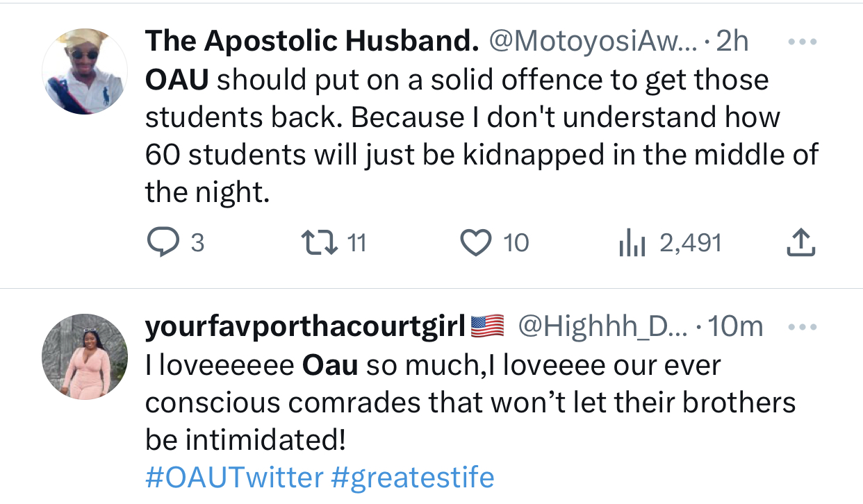The image size is (863, 504).
Task: Click the 2,491 views count
Action: 691,242
